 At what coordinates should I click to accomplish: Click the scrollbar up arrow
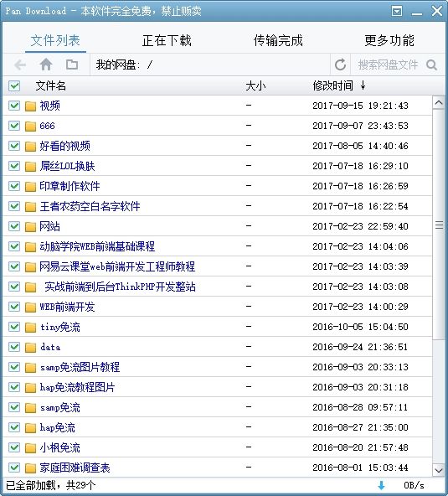coord(439,103)
